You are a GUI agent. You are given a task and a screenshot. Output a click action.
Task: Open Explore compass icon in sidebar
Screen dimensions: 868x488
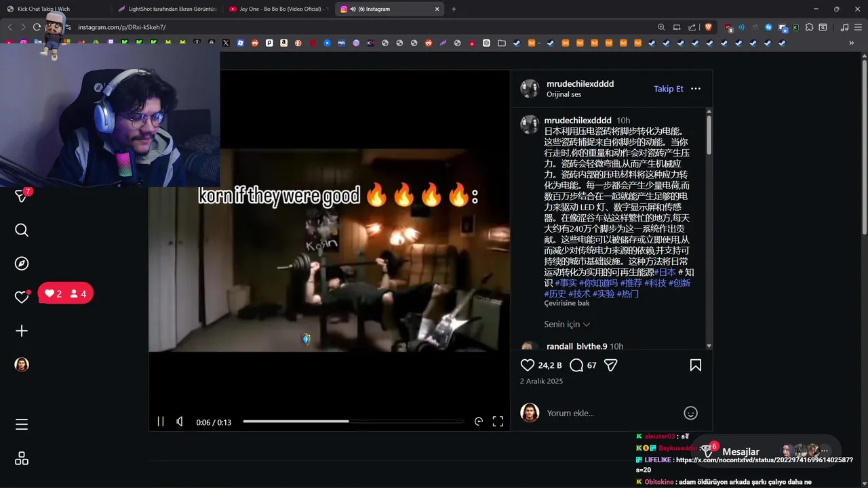[x=22, y=264]
